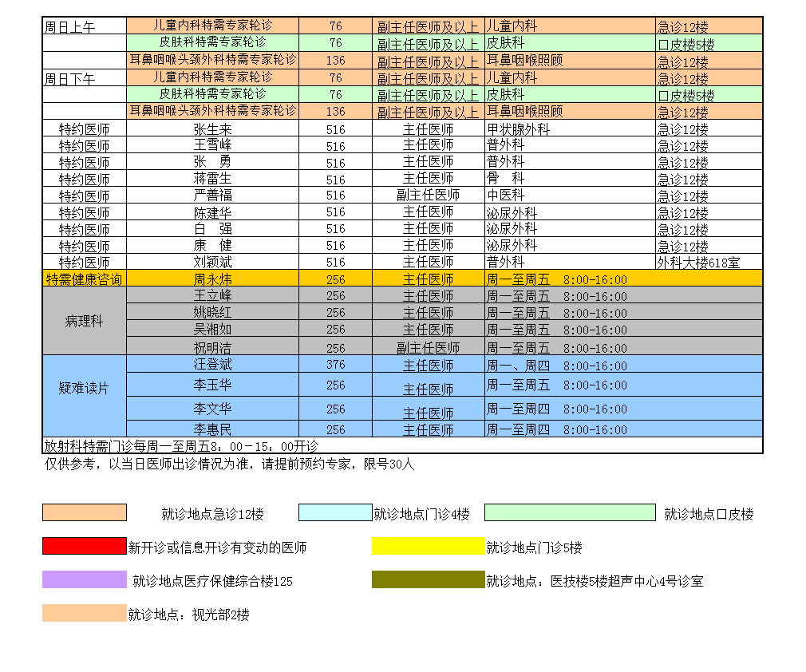Screen dimensions: 806x672
Task: Pick the purple 医疗保健综合楼125 swatch
Action: [x=85, y=579]
